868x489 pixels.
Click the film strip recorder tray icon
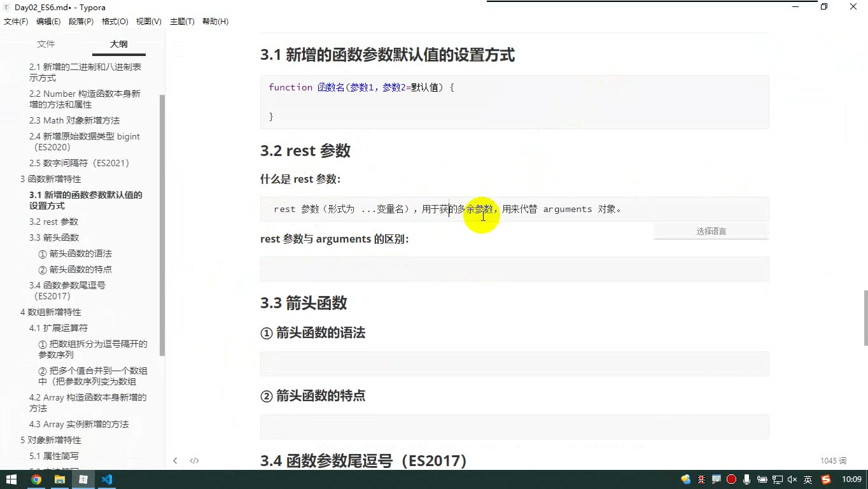point(701,479)
